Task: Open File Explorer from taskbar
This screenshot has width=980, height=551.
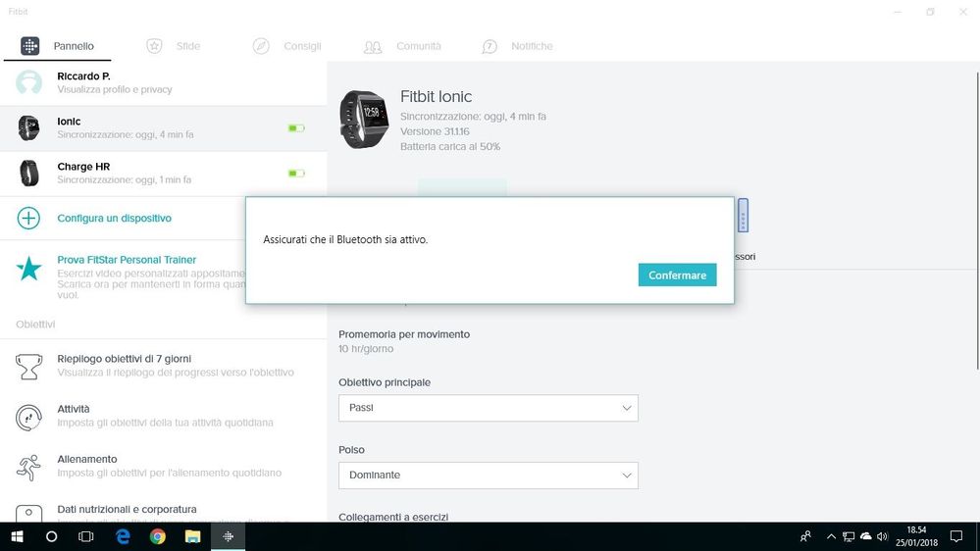Action: click(x=192, y=536)
